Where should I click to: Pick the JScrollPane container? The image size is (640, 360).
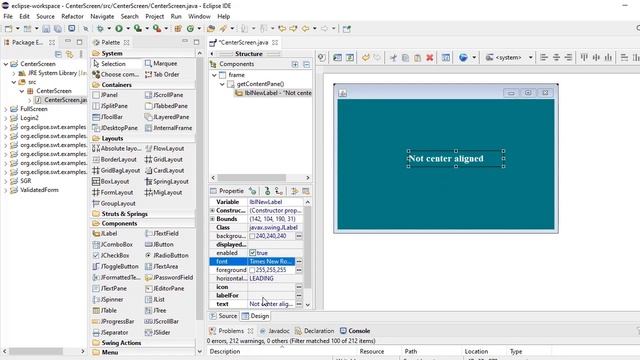(x=164, y=95)
